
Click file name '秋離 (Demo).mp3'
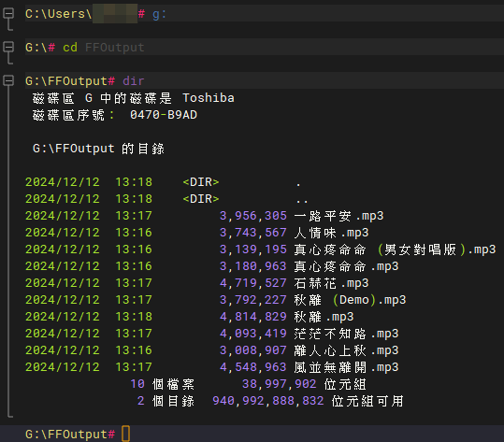(350, 300)
